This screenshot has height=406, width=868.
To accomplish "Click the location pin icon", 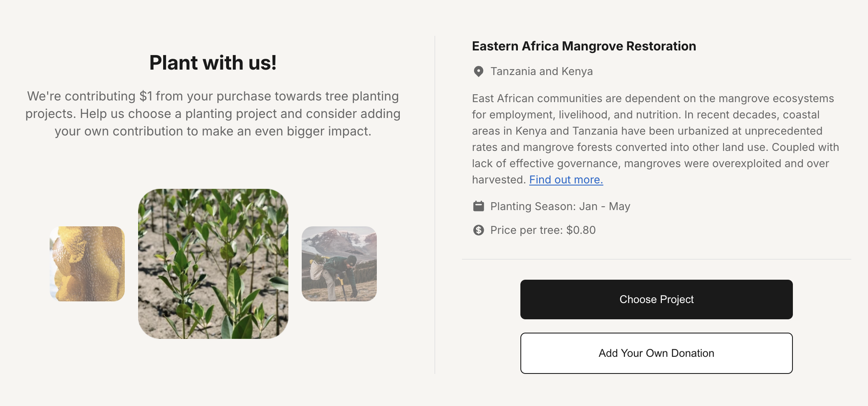I will click(x=479, y=71).
